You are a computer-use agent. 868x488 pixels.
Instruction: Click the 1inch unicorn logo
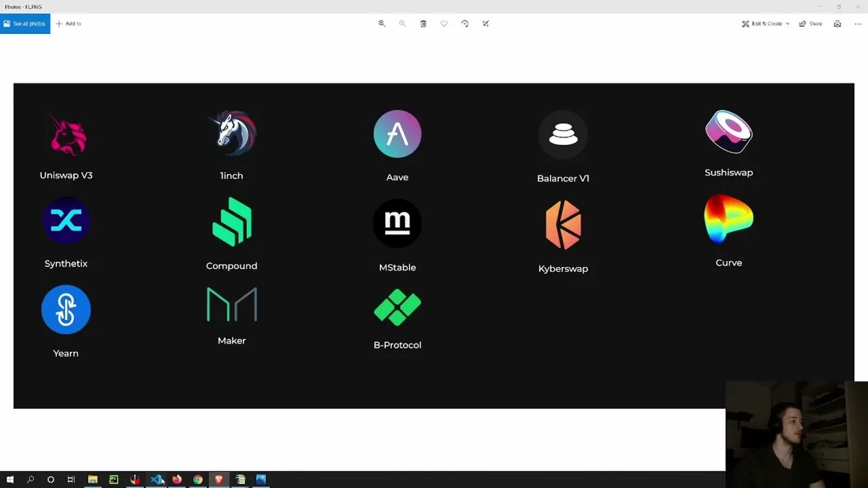pos(232,133)
